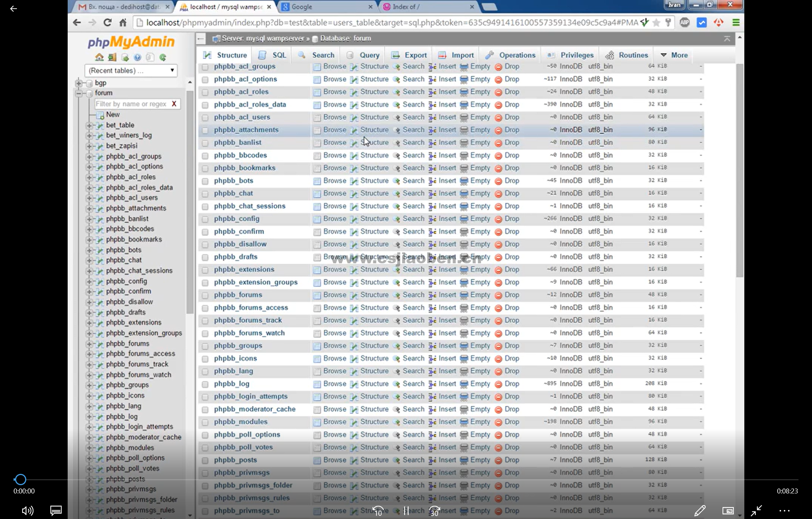812x519 pixels.
Task: Collapse the forum database node
Action: [x=79, y=93]
